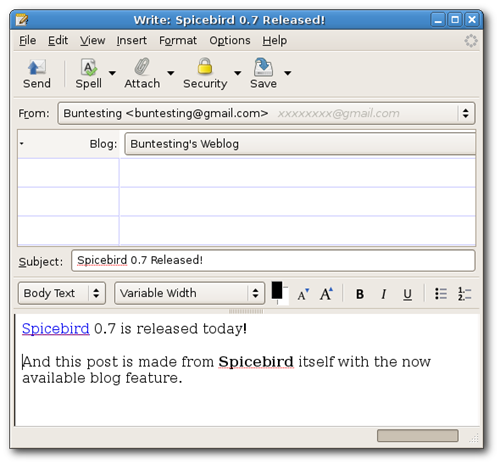500x465 pixels.
Task: Apply numbered list formatting
Action: (464, 294)
